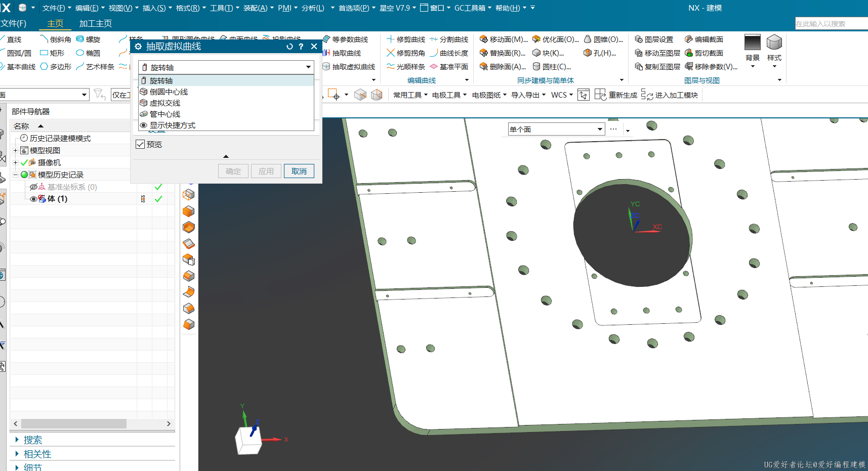This screenshot has height=471, width=868.
Task: Click the 基准平面 datum plane tool
Action: [x=449, y=67]
